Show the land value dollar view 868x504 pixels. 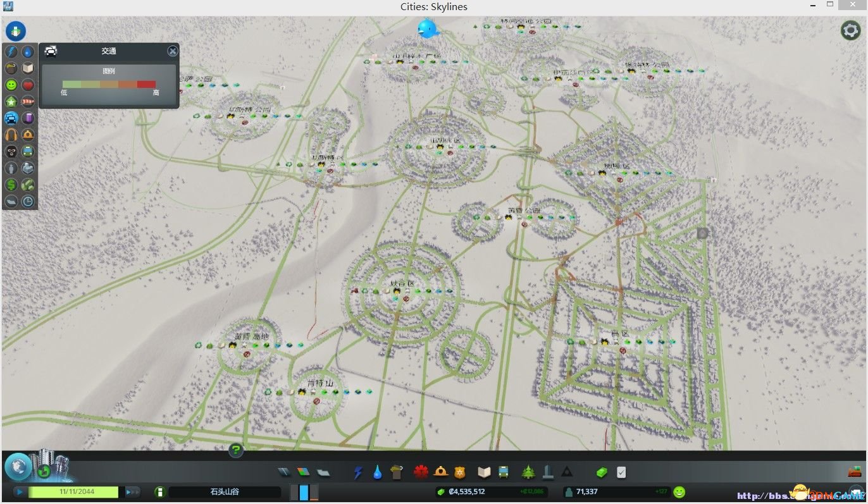point(11,185)
